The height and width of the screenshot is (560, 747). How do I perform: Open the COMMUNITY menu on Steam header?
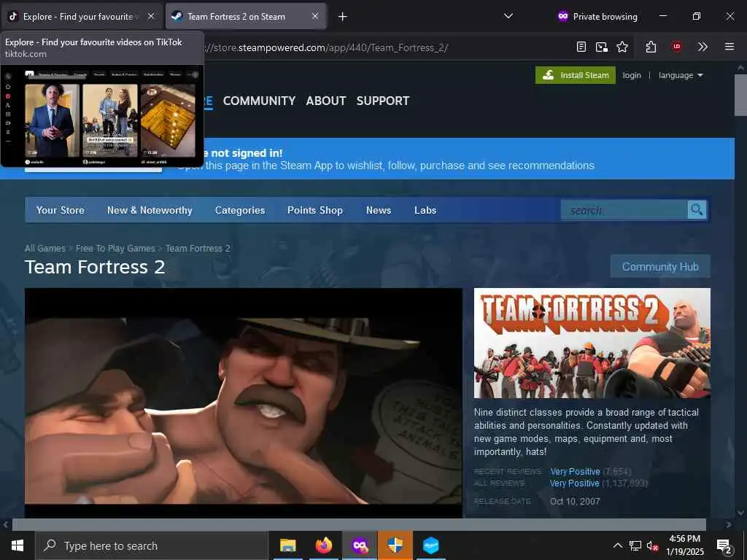(259, 101)
